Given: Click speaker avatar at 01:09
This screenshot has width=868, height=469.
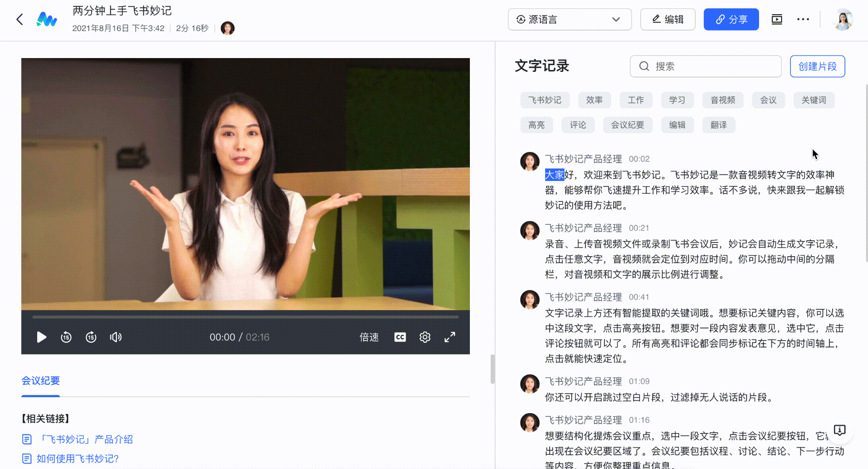Looking at the screenshot, I should [x=530, y=384].
